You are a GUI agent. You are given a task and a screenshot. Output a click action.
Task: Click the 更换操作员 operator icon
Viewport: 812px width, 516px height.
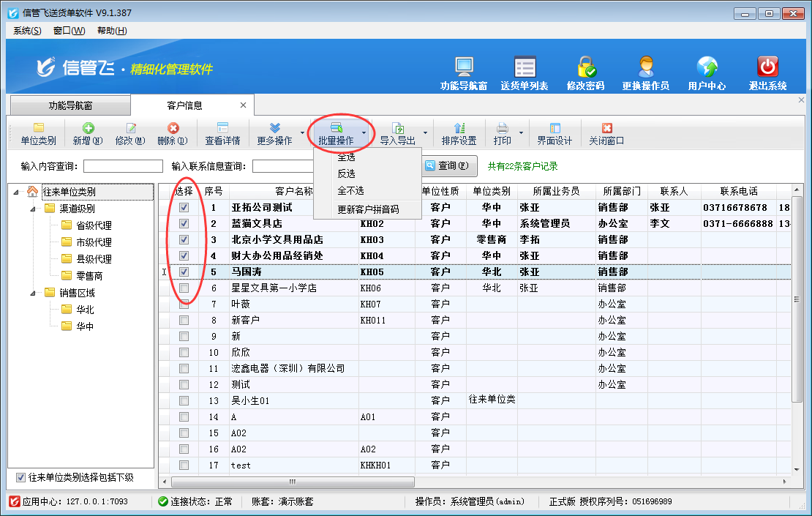[645, 67]
